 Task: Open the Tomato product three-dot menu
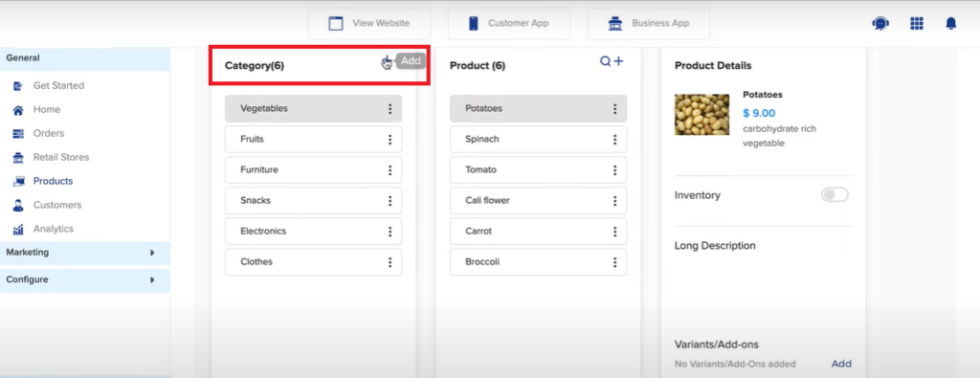point(615,170)
